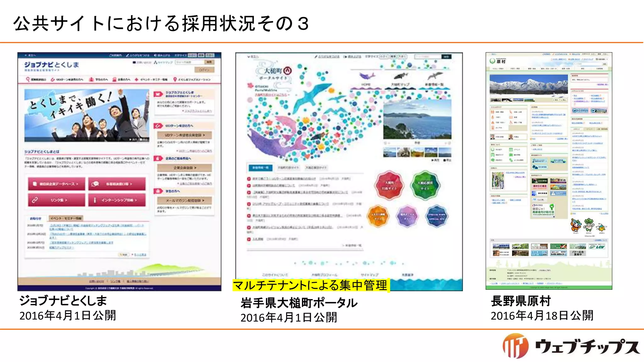
Task: Click the リンク集 red button in ジョブナビ
Action: 57,200
